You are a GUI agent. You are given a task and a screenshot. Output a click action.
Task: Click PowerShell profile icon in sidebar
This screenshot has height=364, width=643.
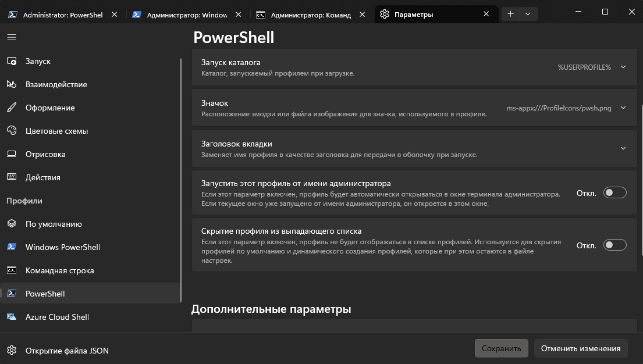[x=12, y=294]
